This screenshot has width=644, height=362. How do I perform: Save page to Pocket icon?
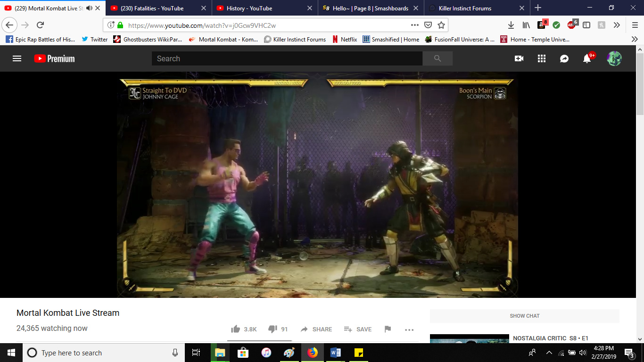click(x=428, y=25)
